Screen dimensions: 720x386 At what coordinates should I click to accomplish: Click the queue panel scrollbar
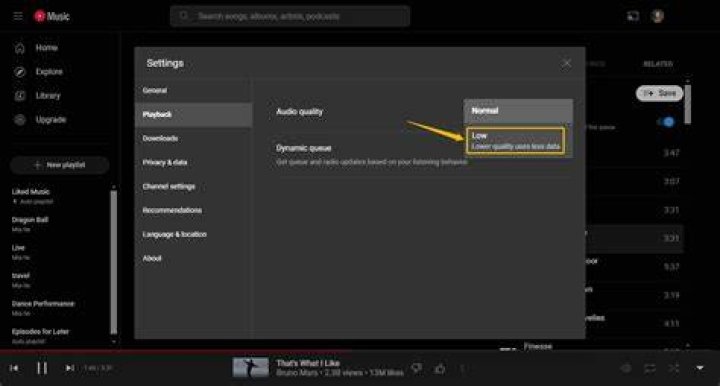[x=687, y=104]
